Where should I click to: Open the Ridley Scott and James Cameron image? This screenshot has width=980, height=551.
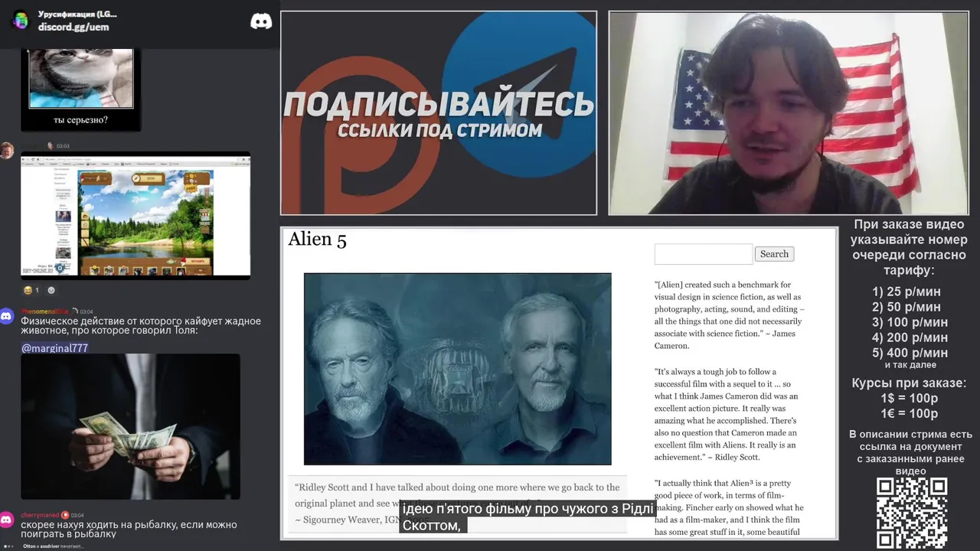pos(458,369)
